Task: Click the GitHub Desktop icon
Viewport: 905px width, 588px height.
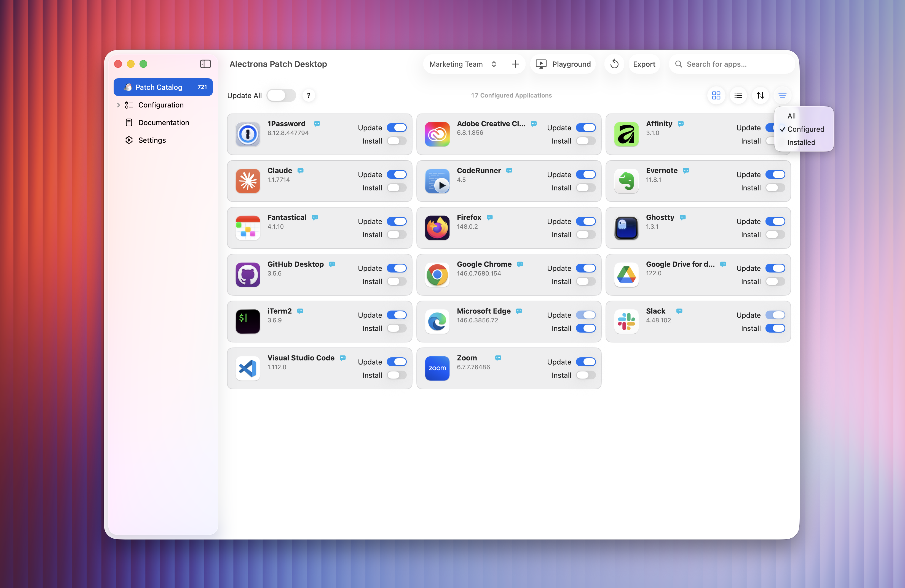Action: (x=248, y=275)
